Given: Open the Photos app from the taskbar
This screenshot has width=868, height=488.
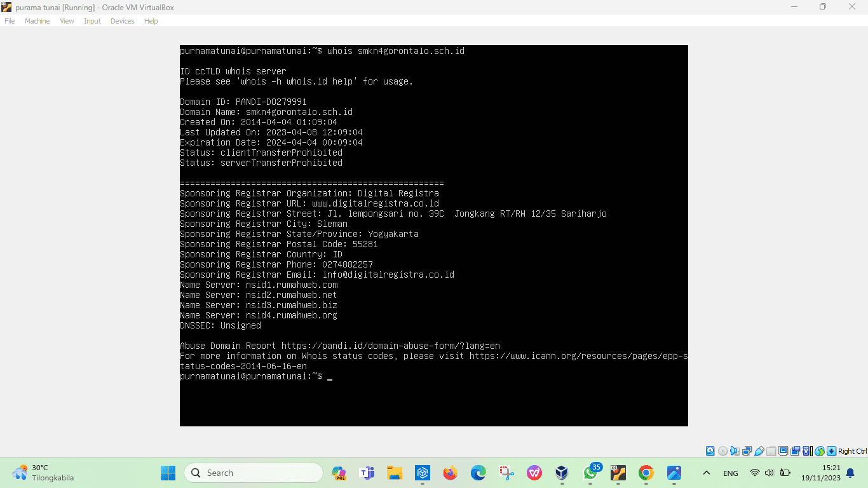Looking at the screenshot, I should [x=674, y=473].
